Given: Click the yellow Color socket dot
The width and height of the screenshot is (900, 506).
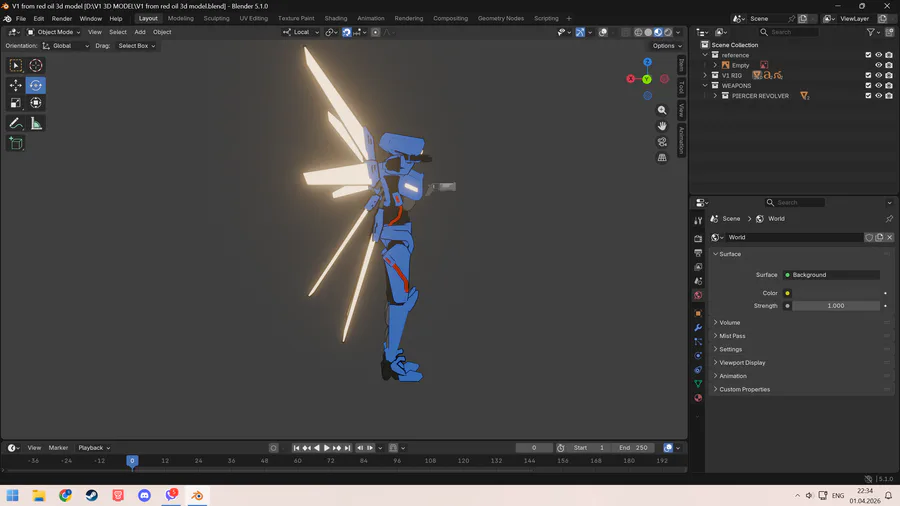Looking at the screenshot, I should pyautogui.click(x=788, y=293).
